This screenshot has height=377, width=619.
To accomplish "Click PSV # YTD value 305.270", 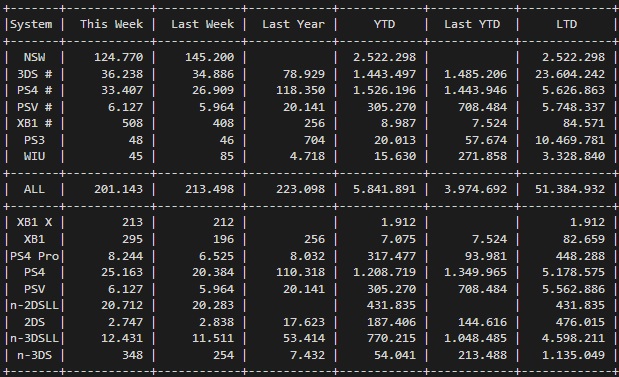I will [391, 107].
